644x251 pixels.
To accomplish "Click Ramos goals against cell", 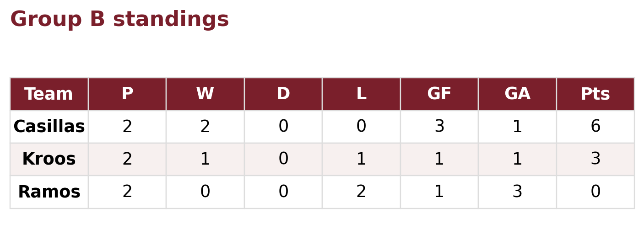I will pos(517,192).
